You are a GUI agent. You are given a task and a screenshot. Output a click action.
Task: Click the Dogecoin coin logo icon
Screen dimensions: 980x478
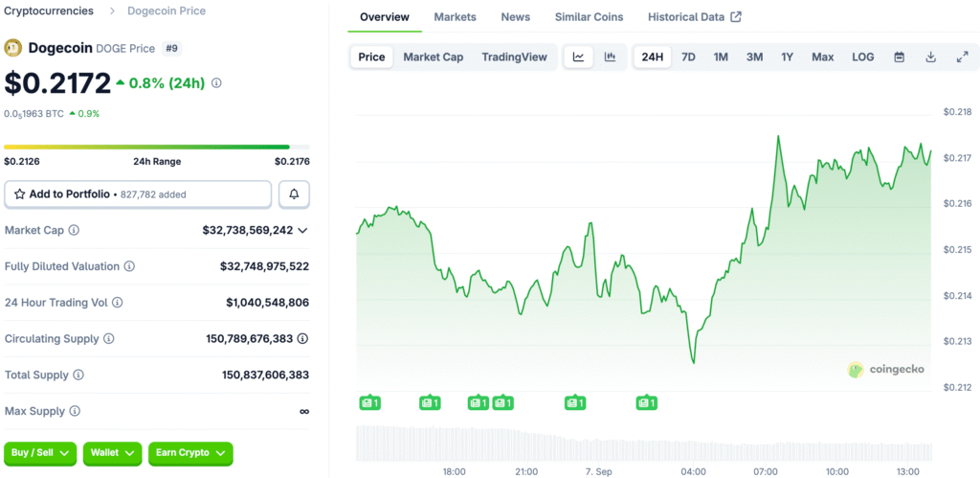coord(13,48)
